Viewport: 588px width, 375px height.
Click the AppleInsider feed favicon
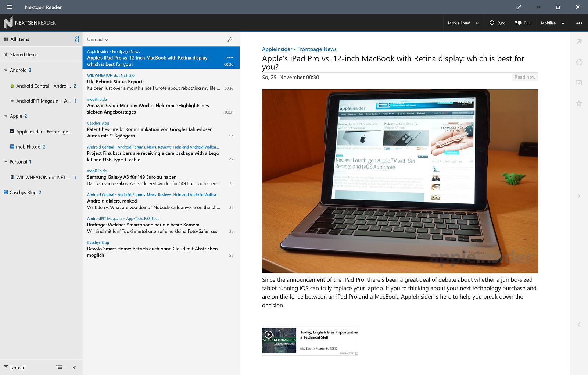(12, 131)
